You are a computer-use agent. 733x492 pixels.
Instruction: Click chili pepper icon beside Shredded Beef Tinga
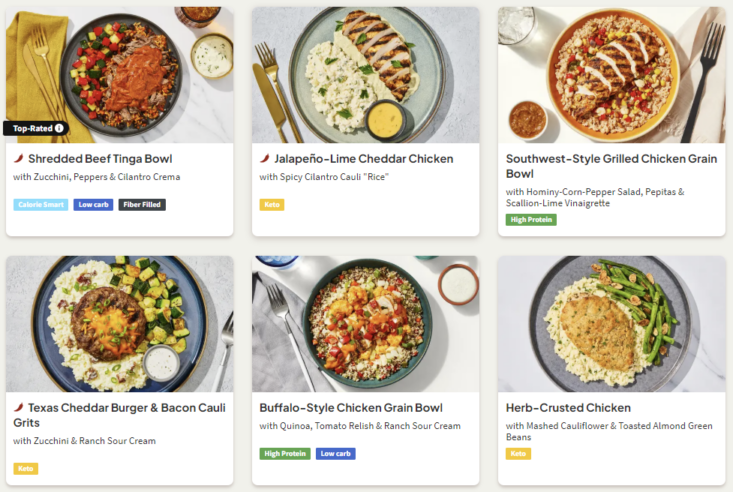point(18,159)
